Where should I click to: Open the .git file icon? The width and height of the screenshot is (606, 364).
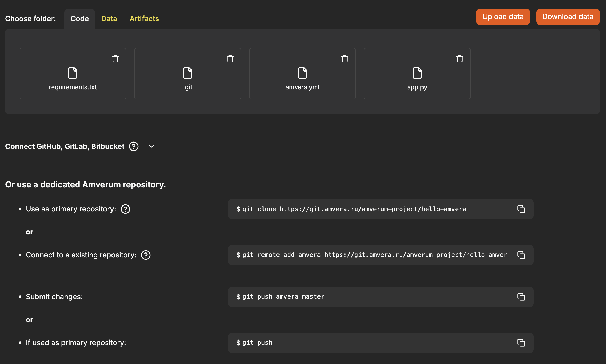pos(188,73)
